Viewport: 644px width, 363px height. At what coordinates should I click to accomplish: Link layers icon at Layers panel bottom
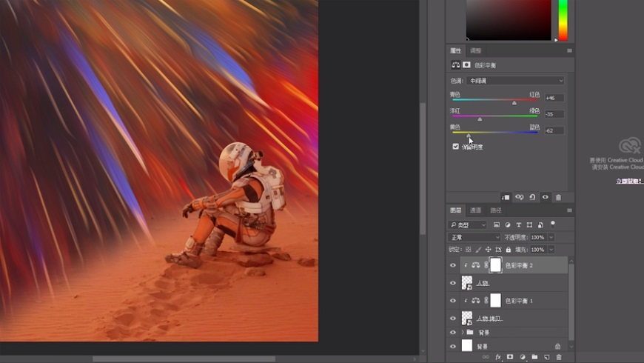tap(486, 357)
